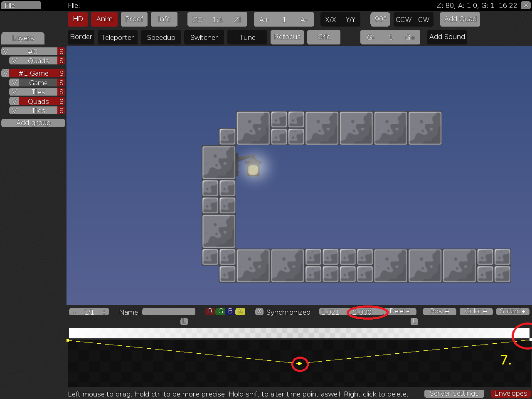This screenshot has height=399, width=532.
Task: Uncheck the Synchronized envelope checkbox
Action: pos(259,311)
